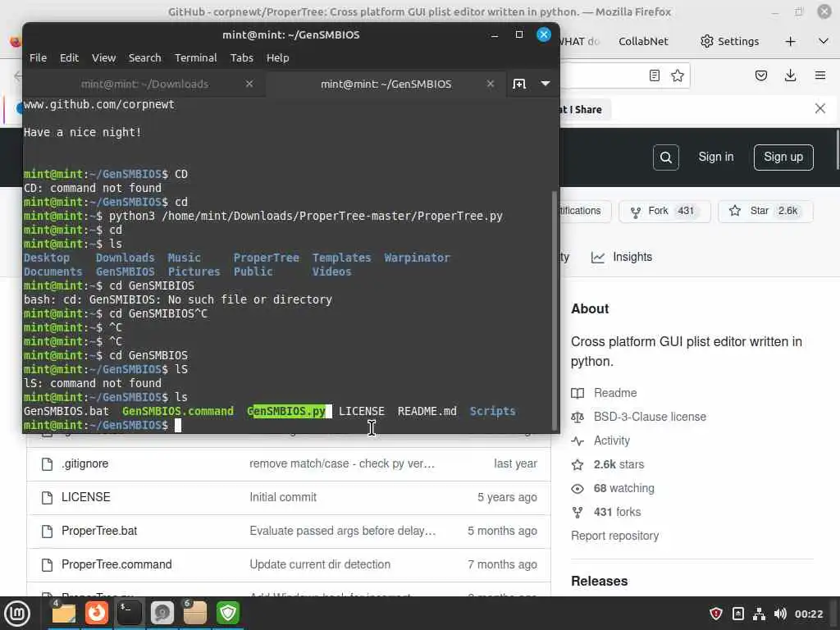Open the Terminal menu in menu bar
The height and width of the screenshot is (630, 840).
[195, 58]
